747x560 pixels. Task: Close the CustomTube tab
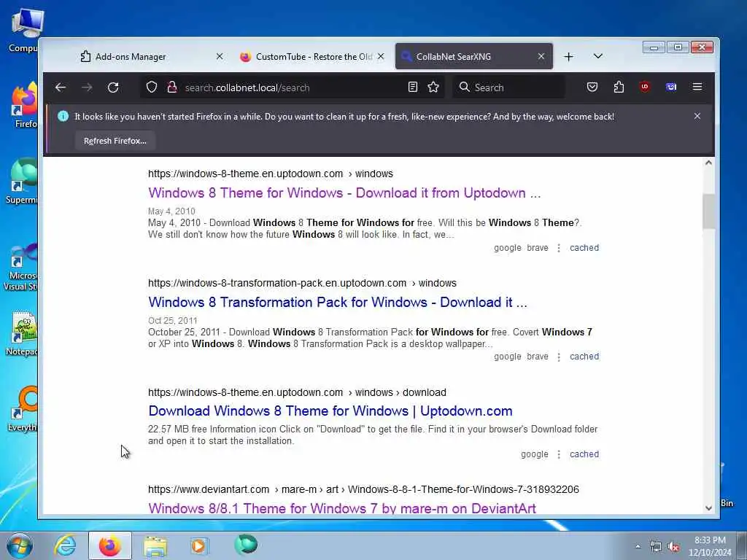(381, 56)
